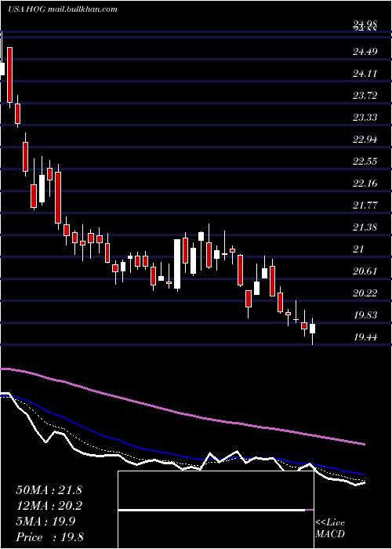
Task: Select the 20.22 price axis label
Action: (365, 293)
